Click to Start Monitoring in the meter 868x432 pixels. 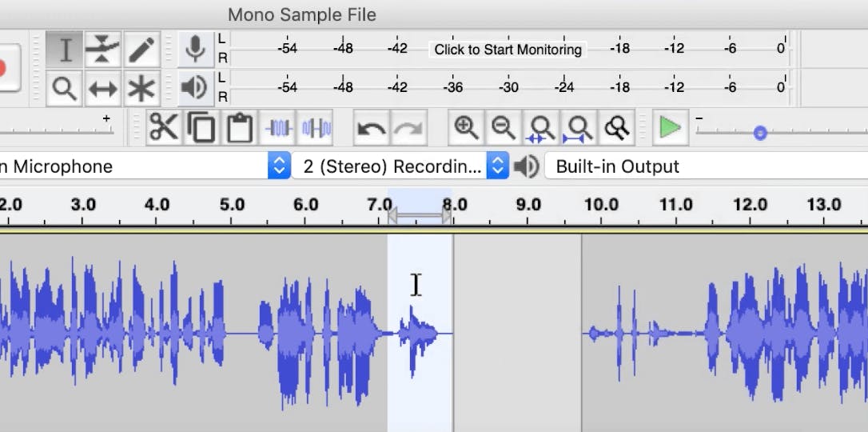click(x=508, y=50)
